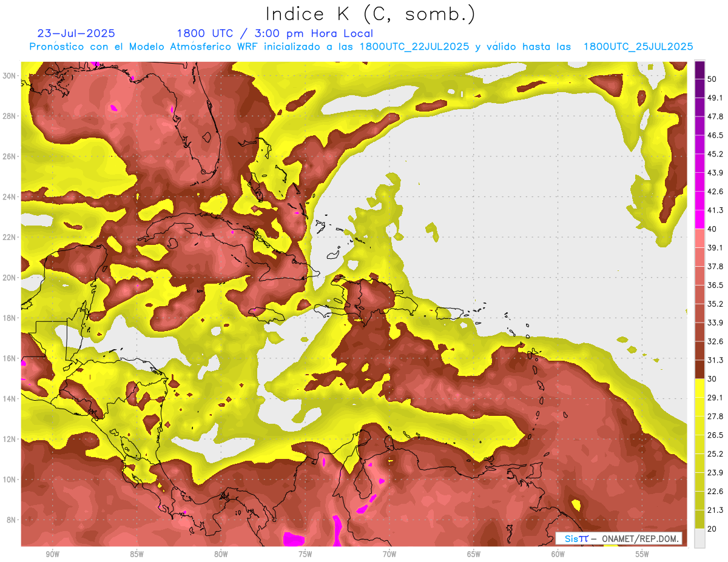Viewport: 728px width, 562px height.
Task: Click '1800 UTC / 3:00 pm Hora Local'
Action: point(275,33)
